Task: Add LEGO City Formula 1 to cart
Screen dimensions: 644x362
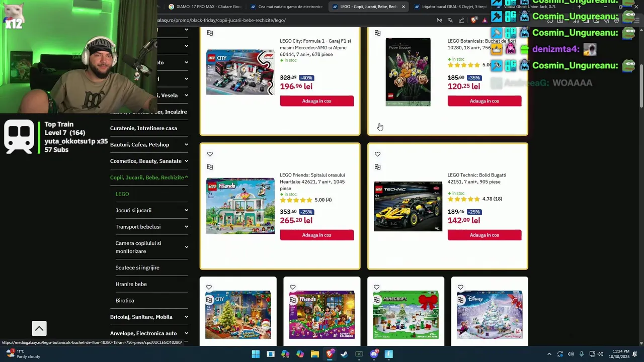Action: coord(317,101)
